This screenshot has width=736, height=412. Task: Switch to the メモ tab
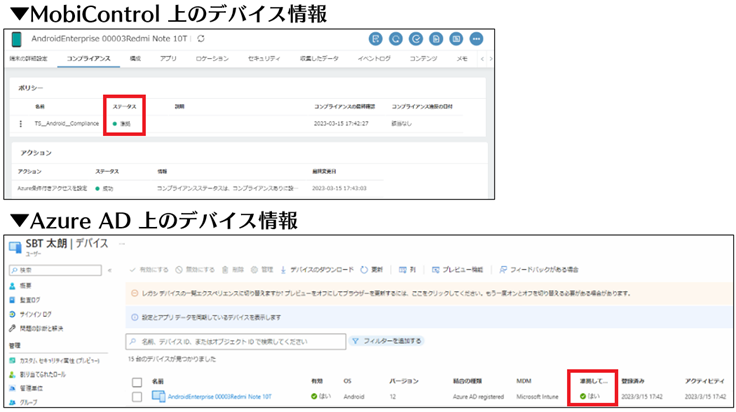[462, 59]
